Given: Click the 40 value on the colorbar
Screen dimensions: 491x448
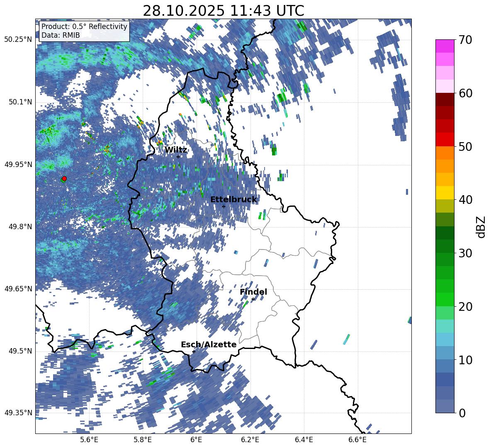Looking at the screenshot, I should (x=465, y=200).
